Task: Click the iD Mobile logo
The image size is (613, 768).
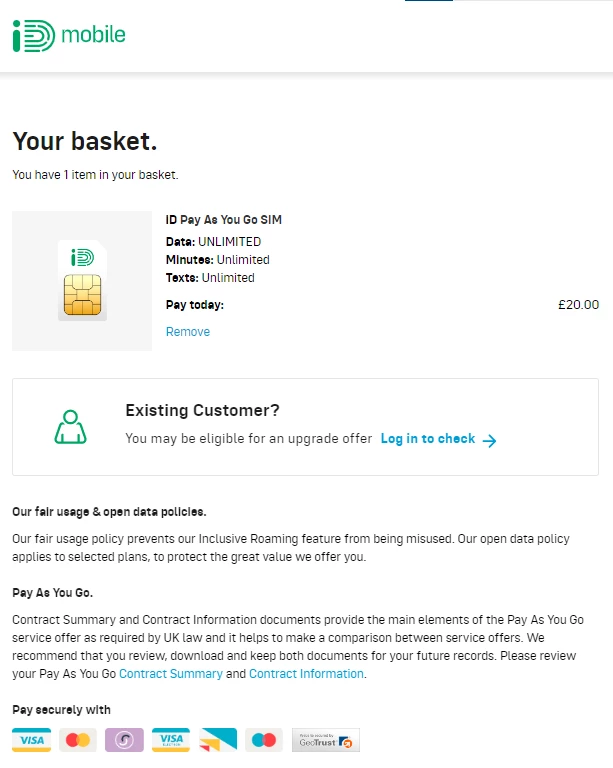Action: pyautogui.click(x=69, y=36)
